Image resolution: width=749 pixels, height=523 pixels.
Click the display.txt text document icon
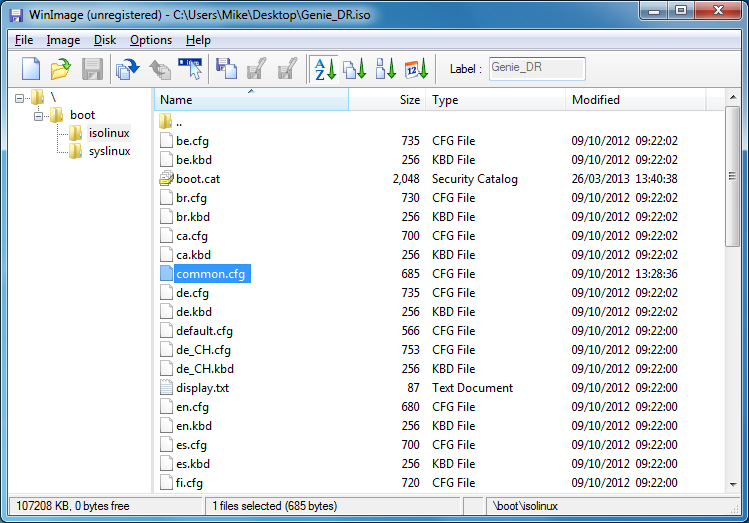point(166,387)
